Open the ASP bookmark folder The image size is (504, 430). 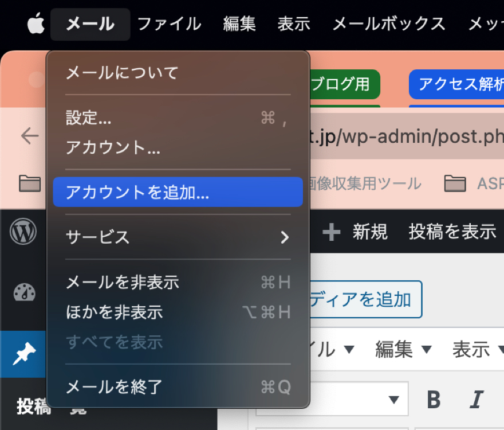click(x=474, y=183)
